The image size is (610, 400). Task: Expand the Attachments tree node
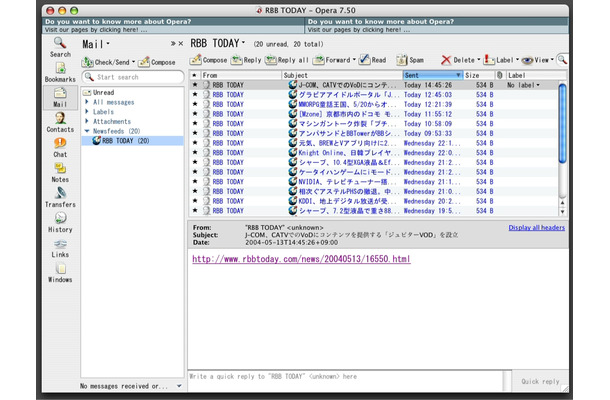tap(87, 121)
